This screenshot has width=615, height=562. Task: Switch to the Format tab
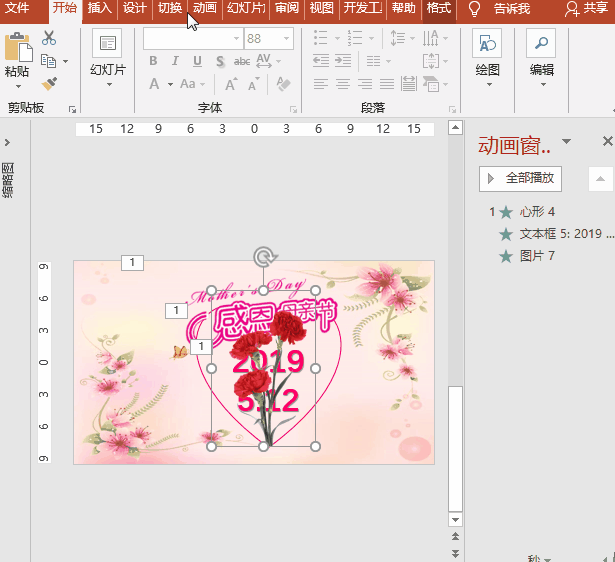(x=439, y=8)
